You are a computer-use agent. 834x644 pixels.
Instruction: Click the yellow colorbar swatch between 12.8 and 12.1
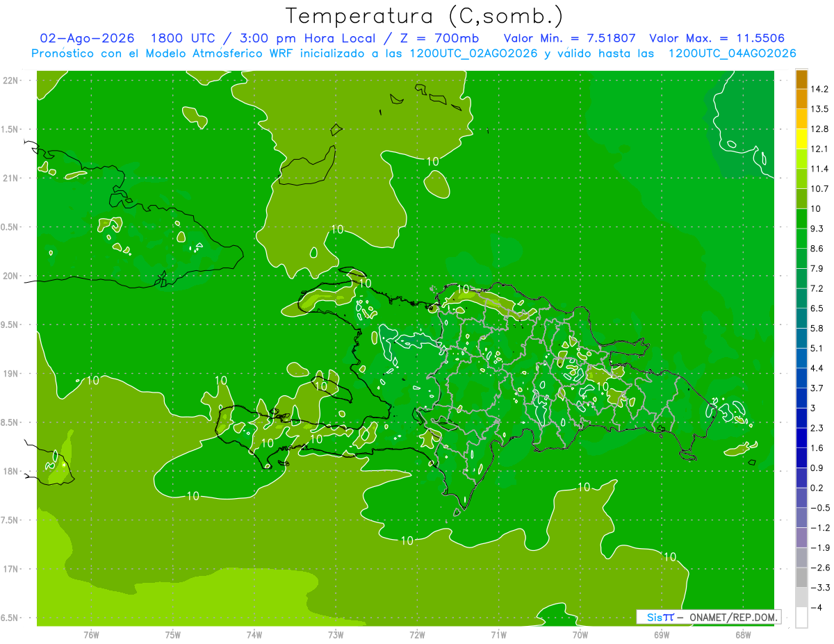point(801,138)
